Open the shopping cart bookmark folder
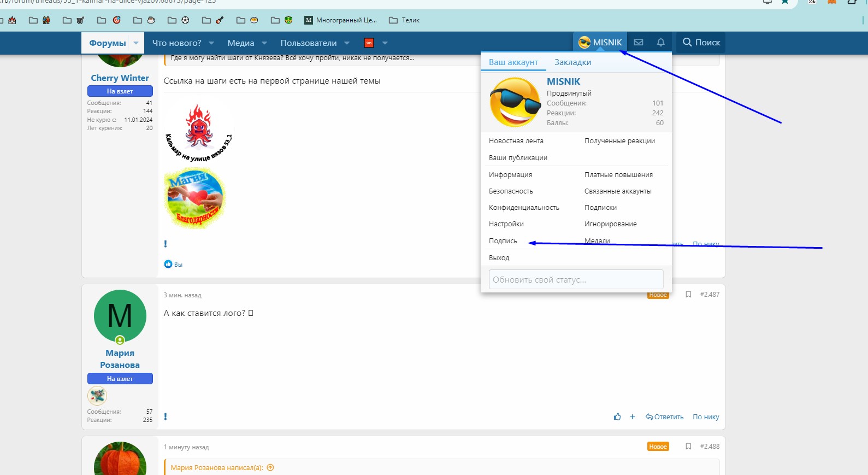This screenshot has width=868, height=475. [x=74, y=20]
